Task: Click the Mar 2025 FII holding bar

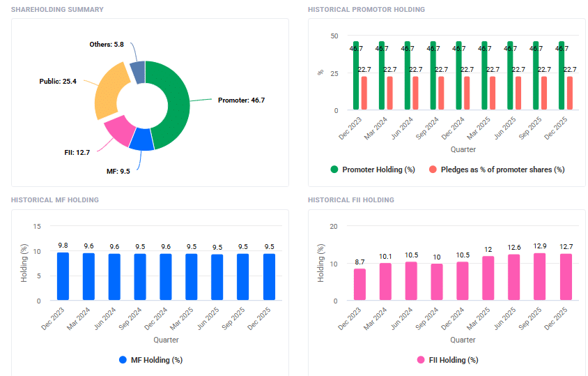Action: 488,278
